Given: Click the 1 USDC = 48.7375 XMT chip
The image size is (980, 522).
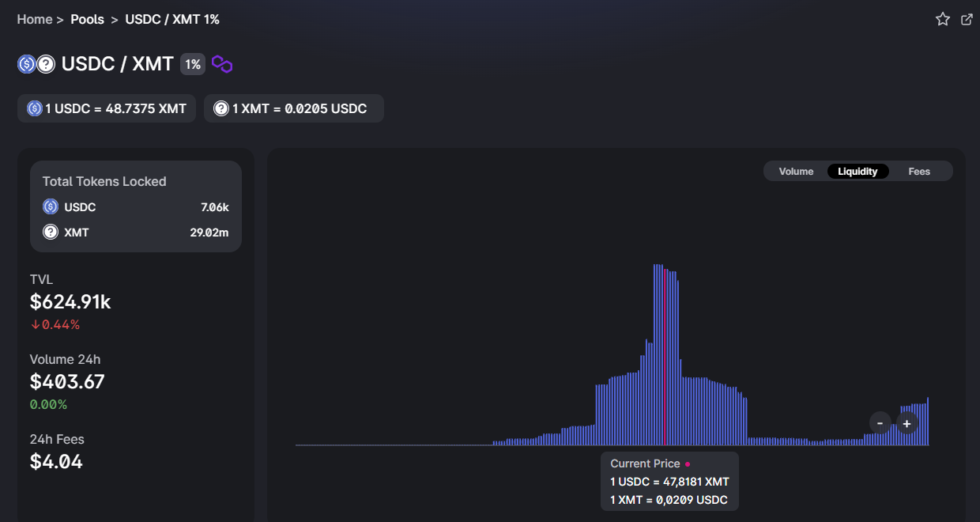Looking at the screenshot, I should click(107, 108).
